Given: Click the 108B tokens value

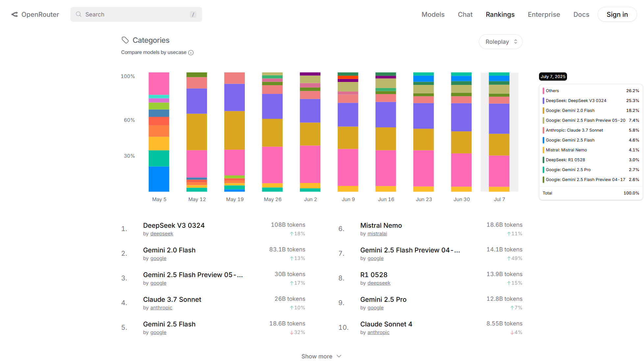Looking at the screenshot, I should pyautogui.click(x=288, y=225).
